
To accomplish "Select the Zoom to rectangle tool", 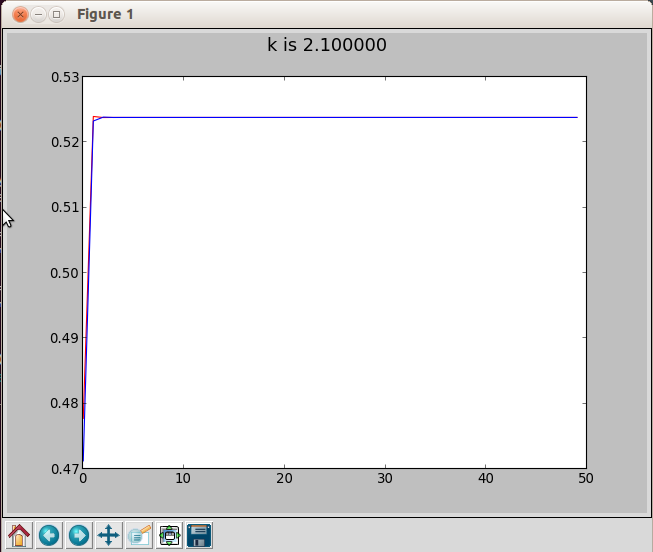I will [x=139, y=535].
